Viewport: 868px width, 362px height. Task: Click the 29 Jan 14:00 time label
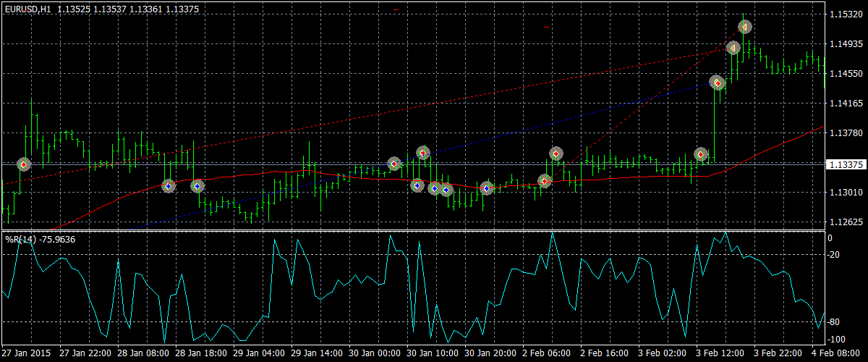(x=317, y=353)
